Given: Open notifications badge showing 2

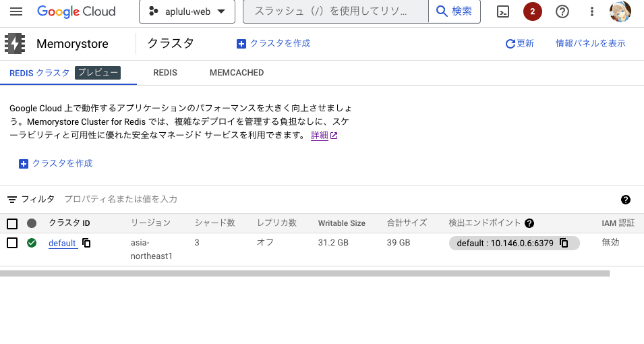Looking at the screenshot, I should tap(532, 11).
